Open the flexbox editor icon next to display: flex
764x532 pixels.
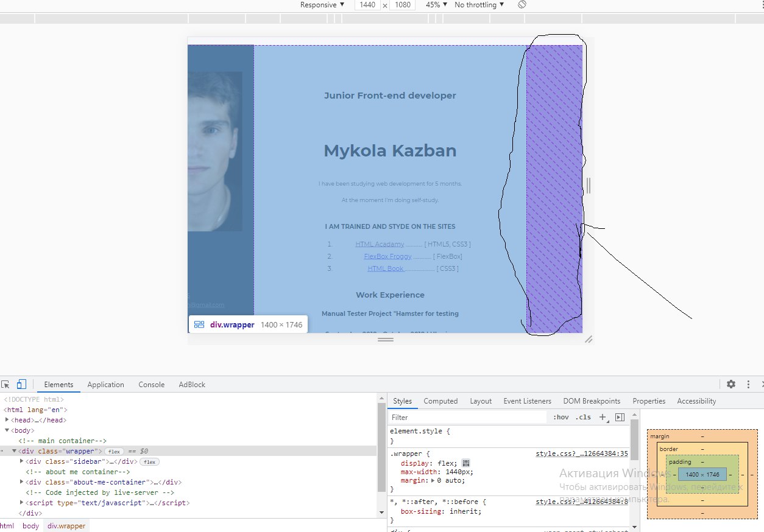465,463
